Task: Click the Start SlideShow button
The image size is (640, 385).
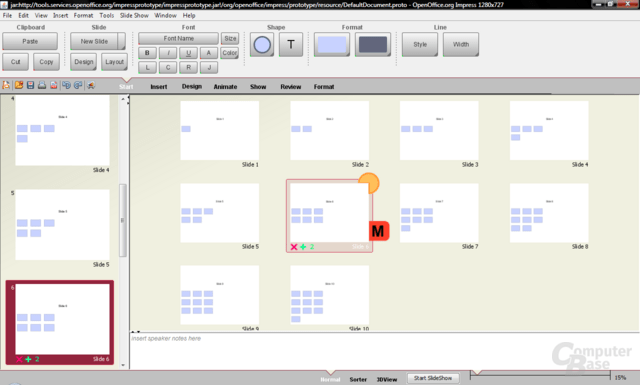Action: 433,378
